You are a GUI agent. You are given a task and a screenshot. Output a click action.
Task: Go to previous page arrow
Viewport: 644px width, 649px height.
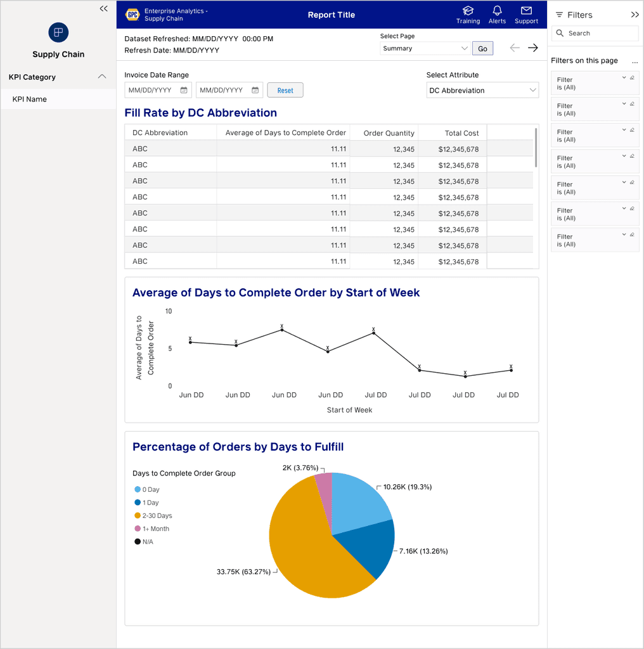point(515,48)
